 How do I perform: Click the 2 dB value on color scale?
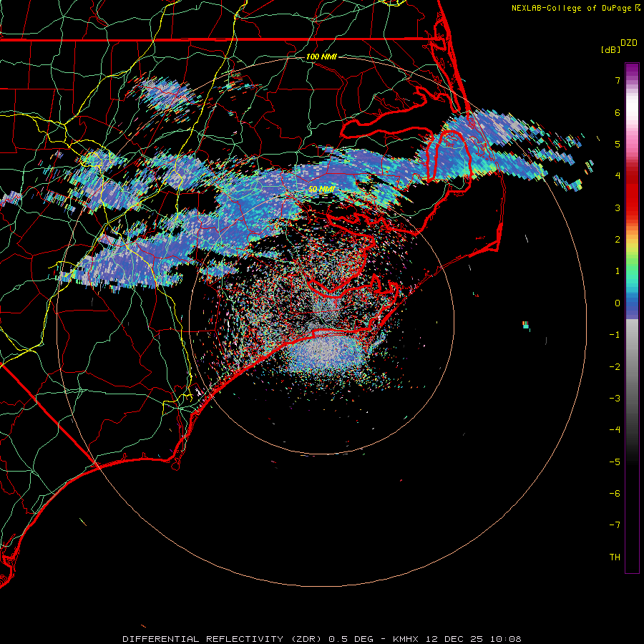pyautogui.click(x=618, y=240)
